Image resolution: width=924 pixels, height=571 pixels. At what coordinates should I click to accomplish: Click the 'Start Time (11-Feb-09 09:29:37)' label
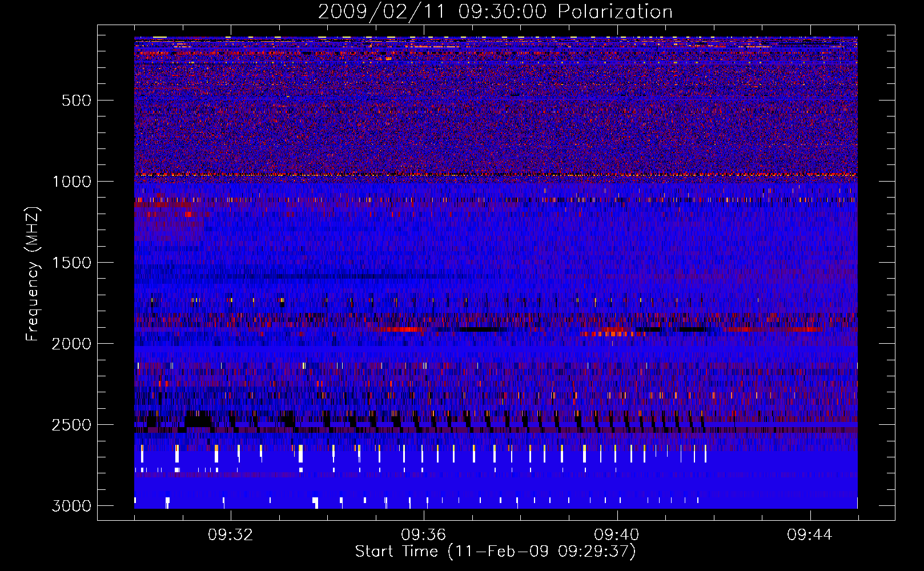click(495, 552)
